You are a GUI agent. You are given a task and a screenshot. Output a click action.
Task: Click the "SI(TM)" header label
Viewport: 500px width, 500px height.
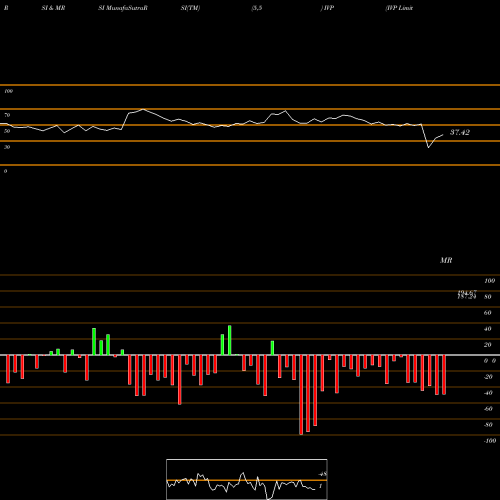(x=190, y=8)
